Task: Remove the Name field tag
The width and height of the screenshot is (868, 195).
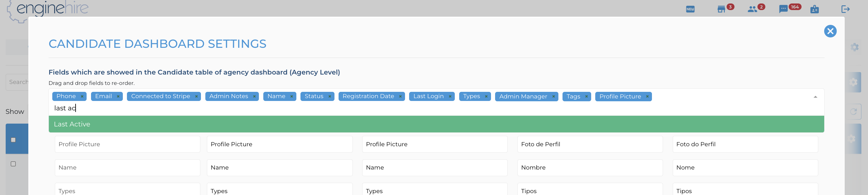Action: [291, 97]
